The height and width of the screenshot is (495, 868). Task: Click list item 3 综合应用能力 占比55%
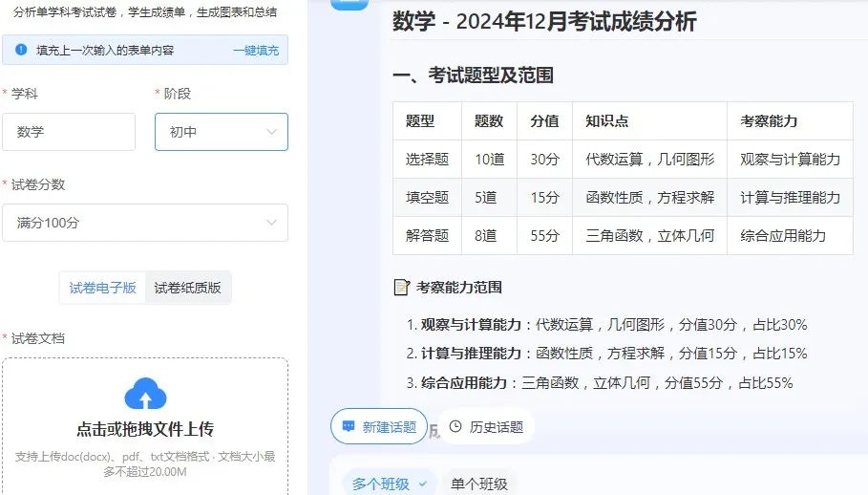pos(600,382)
